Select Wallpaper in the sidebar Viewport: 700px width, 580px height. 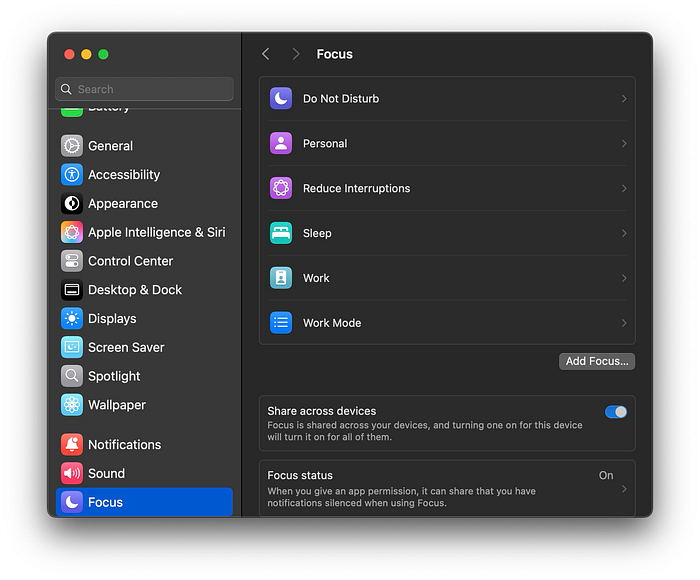144,405
